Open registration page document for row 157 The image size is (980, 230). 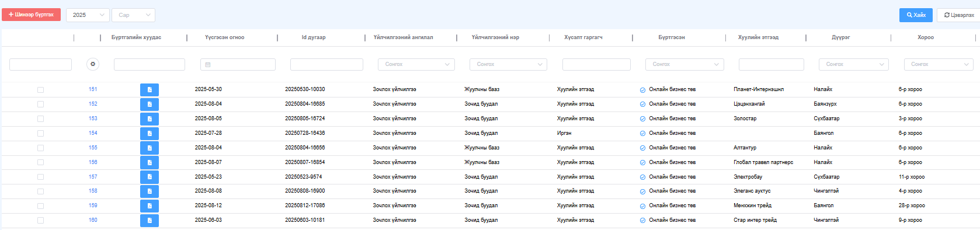pos(150,177)
